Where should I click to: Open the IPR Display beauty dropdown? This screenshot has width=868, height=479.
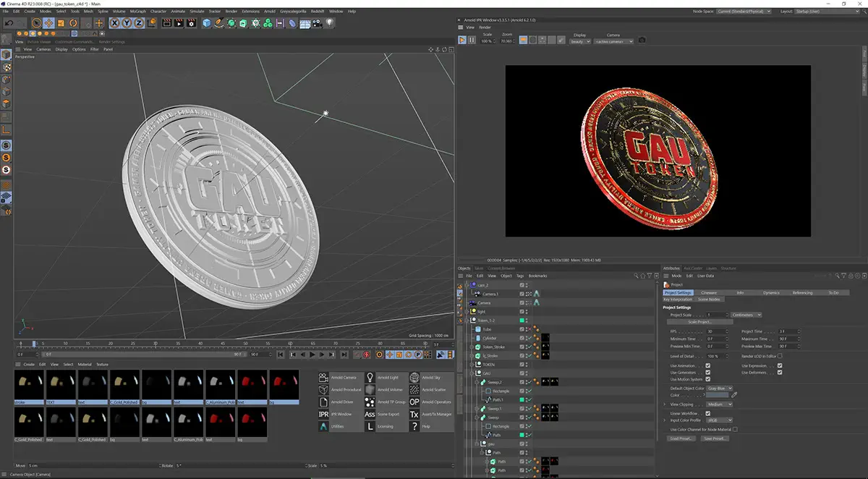[581, 41]
